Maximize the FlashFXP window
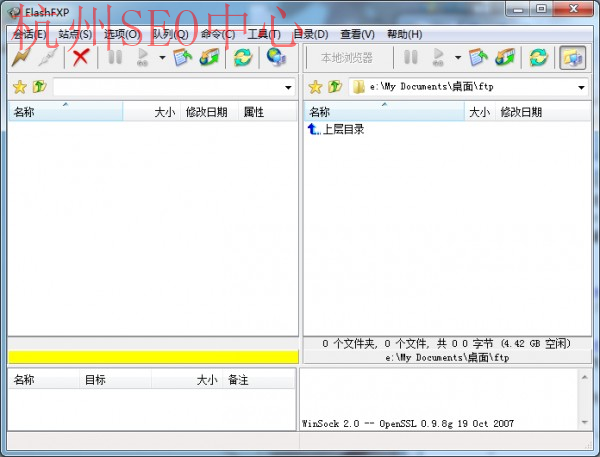The image size is (600, 457). tap(541, 8)
